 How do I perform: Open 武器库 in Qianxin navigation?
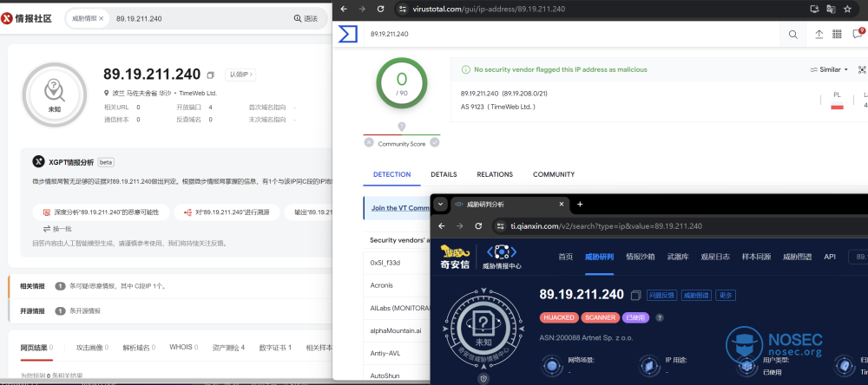678,257
